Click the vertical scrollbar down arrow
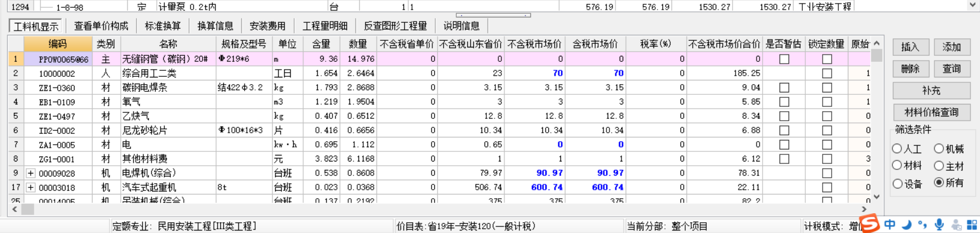Viewport: 980px width, 233px height. [877, 197]
